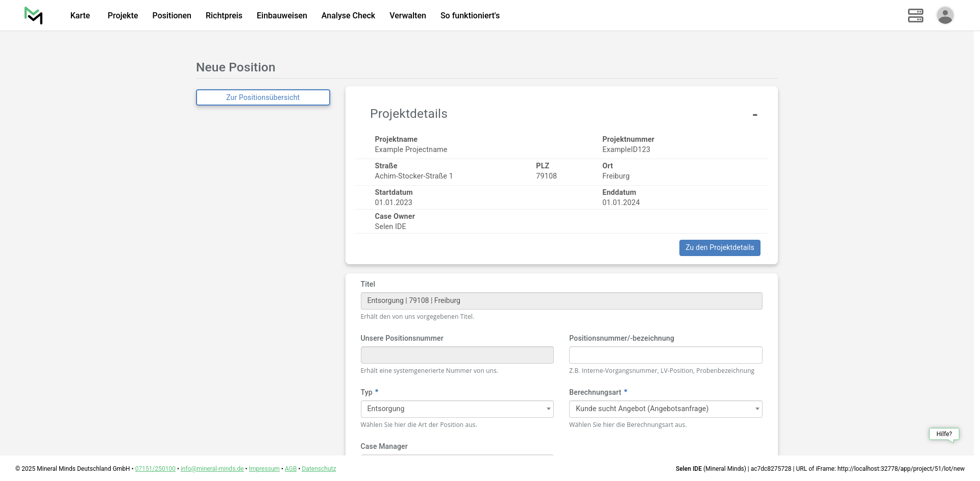Collapse the Projektdetails panel

point(754,115)
